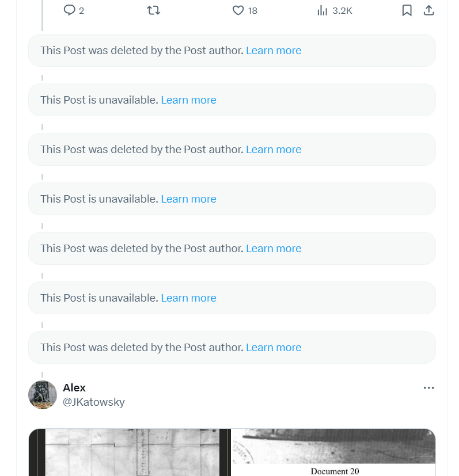Click Learn more in the last unavailable-post notice
The image size is (459, 476).
pos(188,298)
